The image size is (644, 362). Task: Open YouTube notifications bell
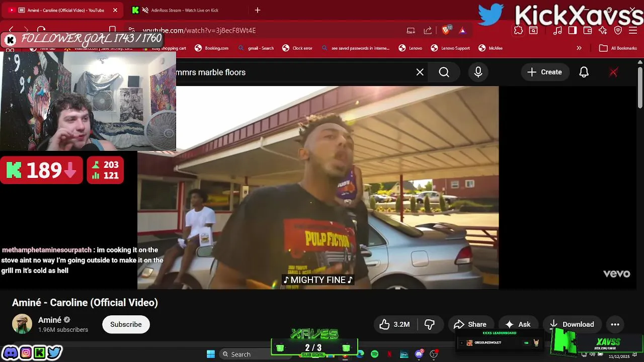point(584,72)
